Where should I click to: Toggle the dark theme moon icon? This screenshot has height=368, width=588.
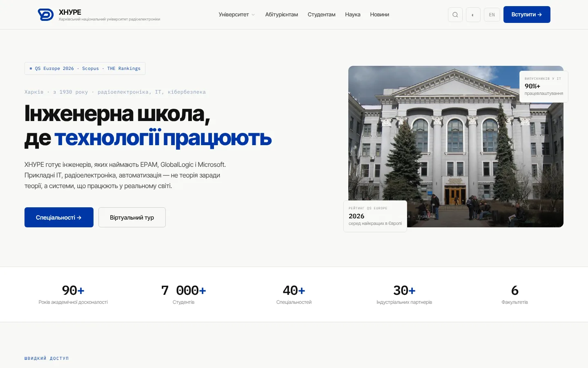(x=473, y=15)
